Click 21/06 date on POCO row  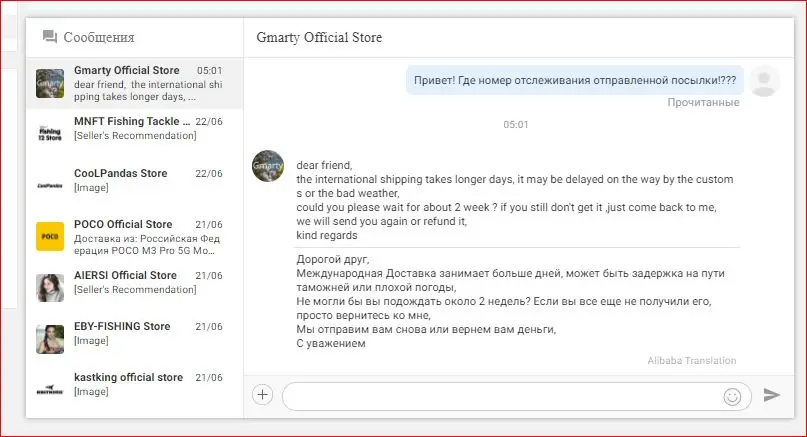pos(209,224)
